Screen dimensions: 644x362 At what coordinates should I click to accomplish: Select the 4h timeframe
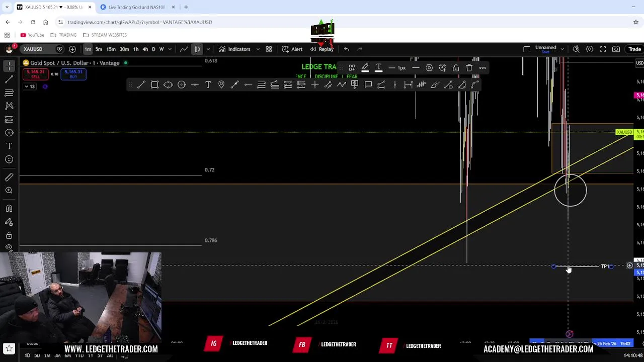click(x=145, y=49)
